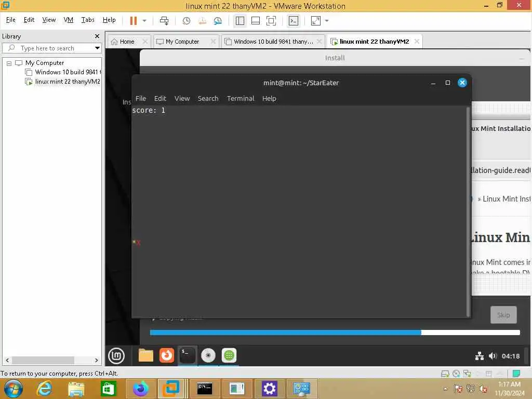Select the terminal icon in Mint panel
Image resolution: width=532 pixels, height=399 pixels.
point(187,355)
